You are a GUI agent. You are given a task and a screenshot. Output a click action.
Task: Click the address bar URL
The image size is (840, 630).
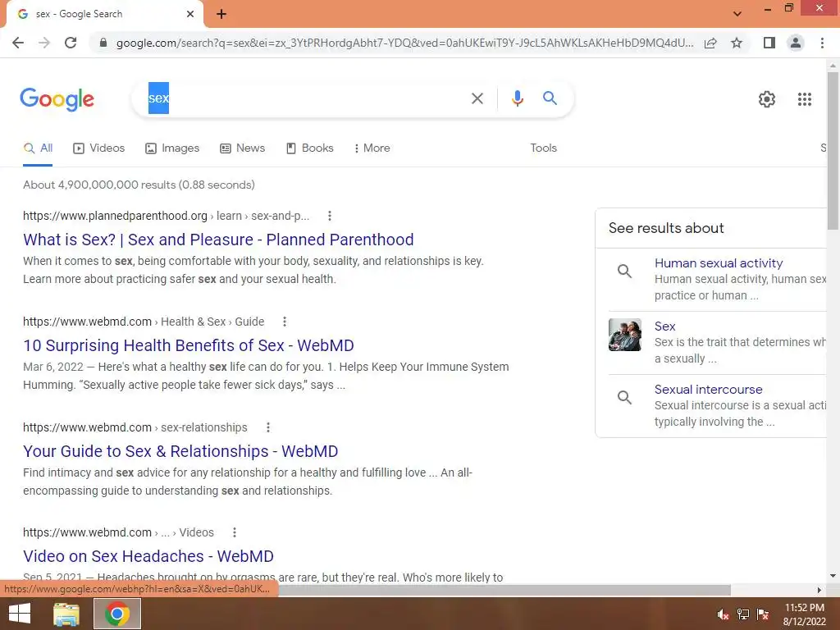coord(404,43)
